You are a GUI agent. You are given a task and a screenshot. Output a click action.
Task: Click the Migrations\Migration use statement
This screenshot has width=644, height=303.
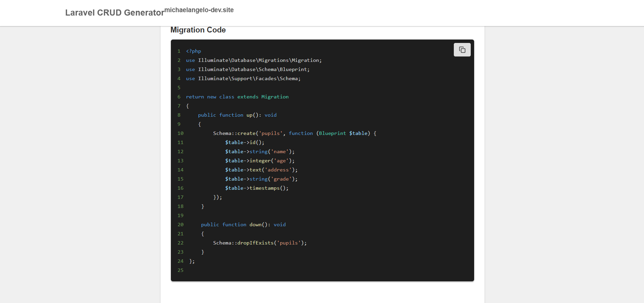click(x=253, y=60)
